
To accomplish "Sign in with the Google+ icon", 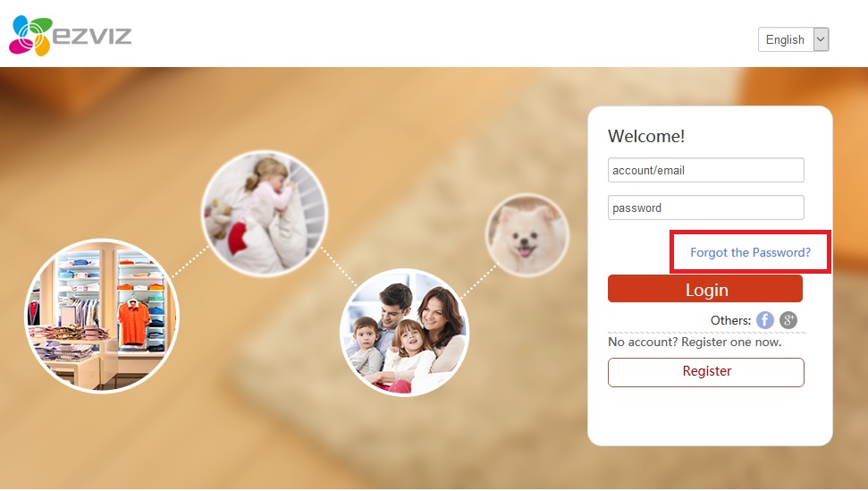I will 788,320.
